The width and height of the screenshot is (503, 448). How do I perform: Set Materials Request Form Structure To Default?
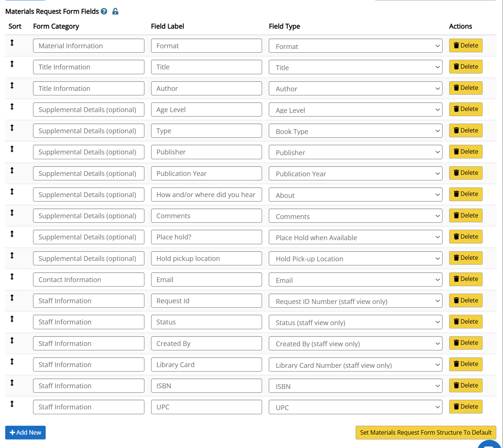click(x=425, y=433)
